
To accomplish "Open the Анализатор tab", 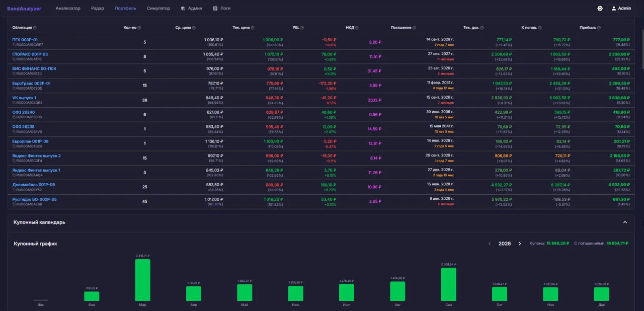I will pos(68,9).
